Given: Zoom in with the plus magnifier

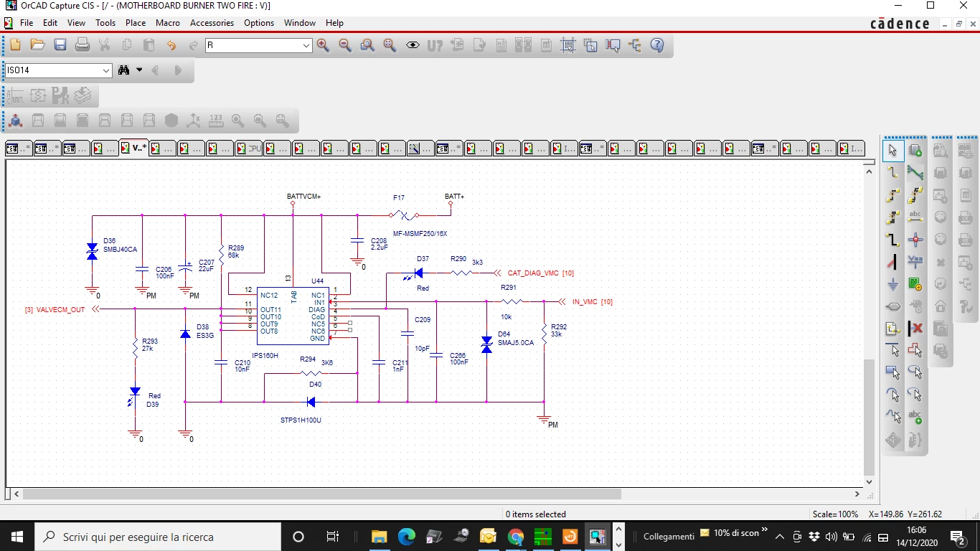Looking at the screenshot, I should point(323,45).
